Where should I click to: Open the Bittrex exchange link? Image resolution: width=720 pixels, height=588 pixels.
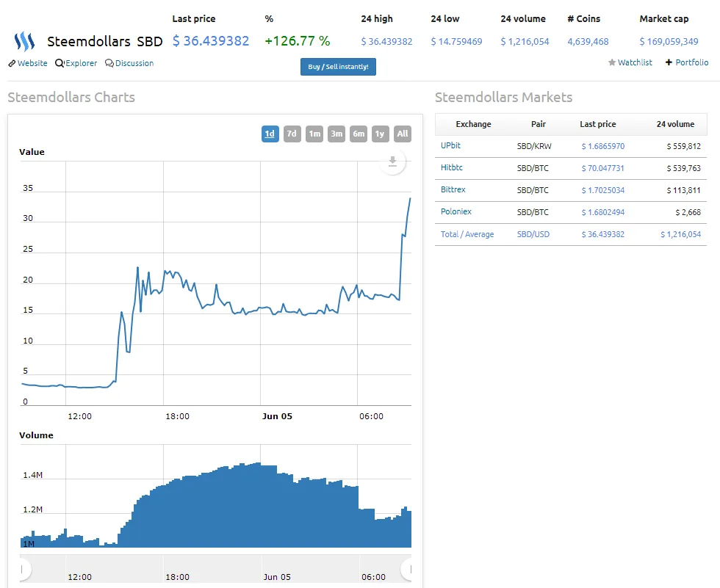coord(453,189)
